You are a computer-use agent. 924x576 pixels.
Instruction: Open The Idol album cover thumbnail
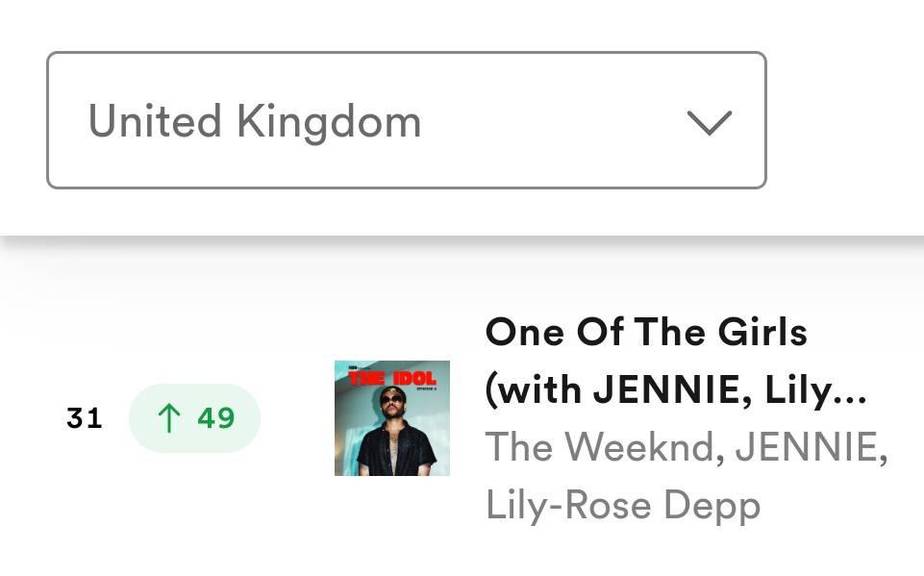(x=392, y=418)
